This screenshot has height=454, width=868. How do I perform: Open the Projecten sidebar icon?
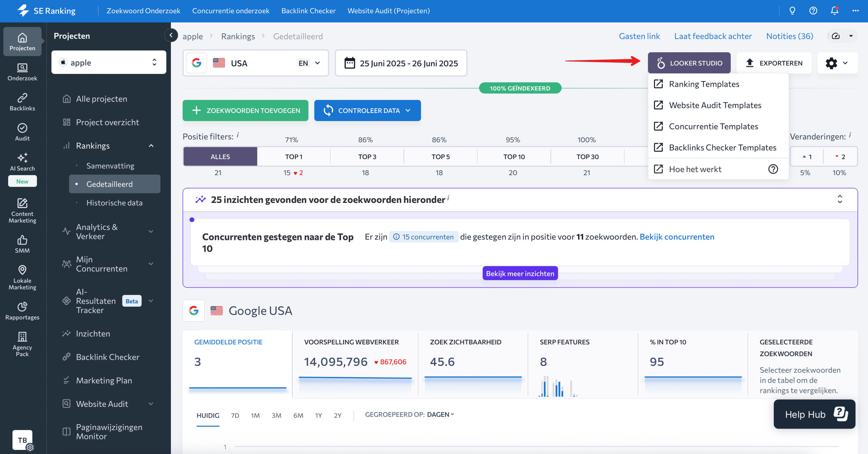pyautogui.click(x=22, y=41)
